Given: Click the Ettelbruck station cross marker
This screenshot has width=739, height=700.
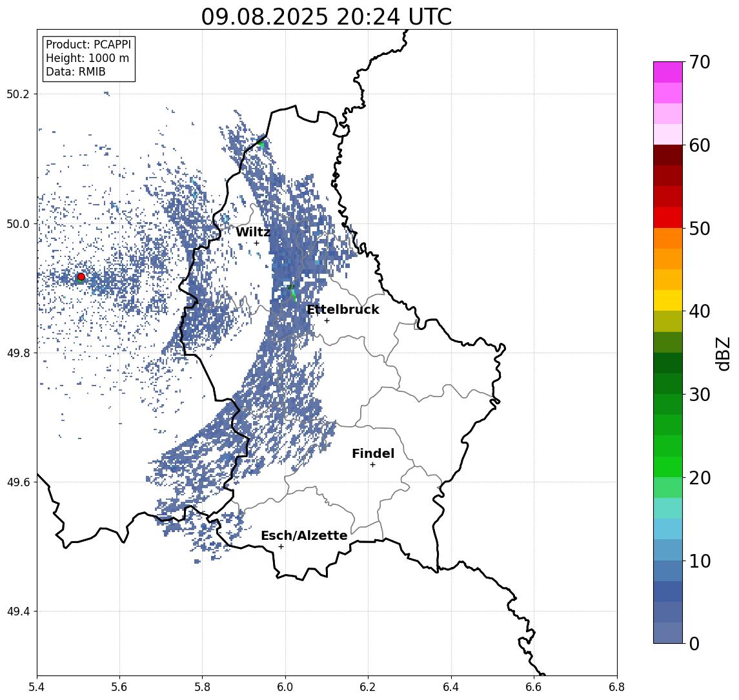Looking at the screenshot, I should [x=327, y=321].
